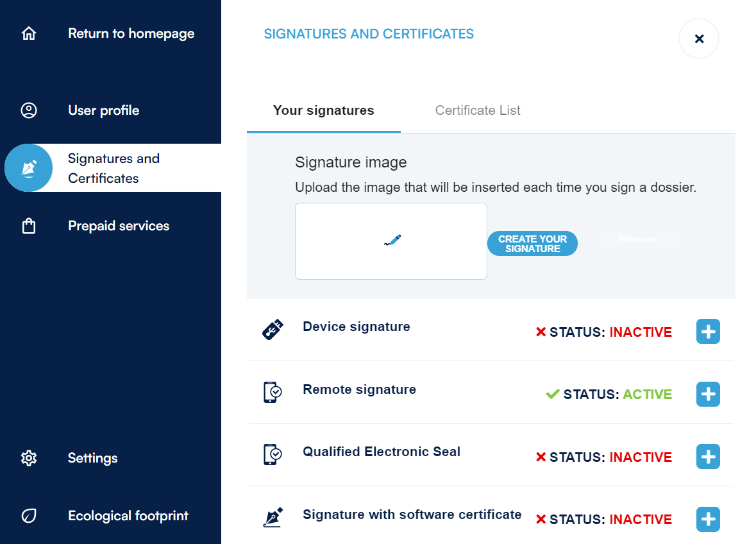Expand Qualified Electronic Seal plus button
This screenshot has width=756, height=544.
tap(708, 457)
